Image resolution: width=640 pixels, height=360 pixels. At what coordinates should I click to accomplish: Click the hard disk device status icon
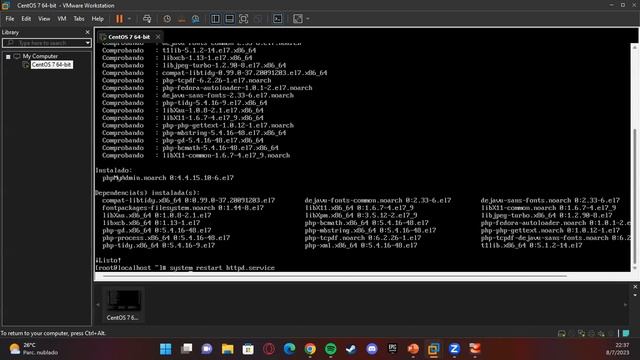tap(562, 333)
